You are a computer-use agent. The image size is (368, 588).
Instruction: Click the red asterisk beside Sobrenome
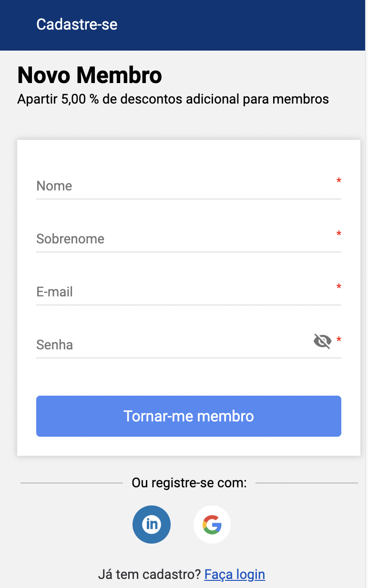(x=339, y=234)
